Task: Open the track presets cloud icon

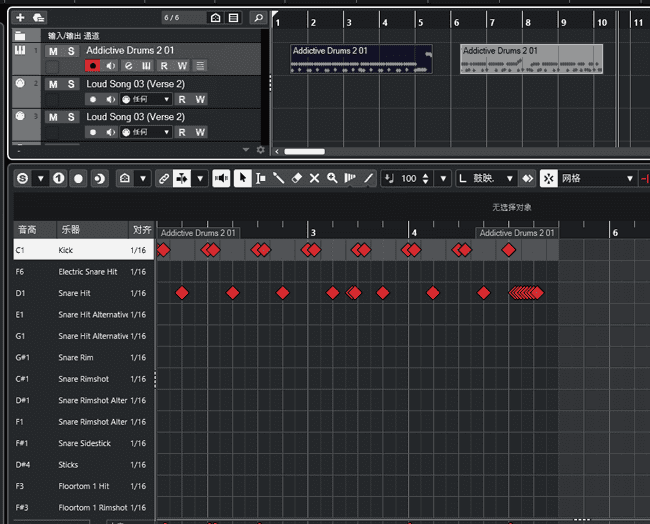Action: tap(38, 17)
